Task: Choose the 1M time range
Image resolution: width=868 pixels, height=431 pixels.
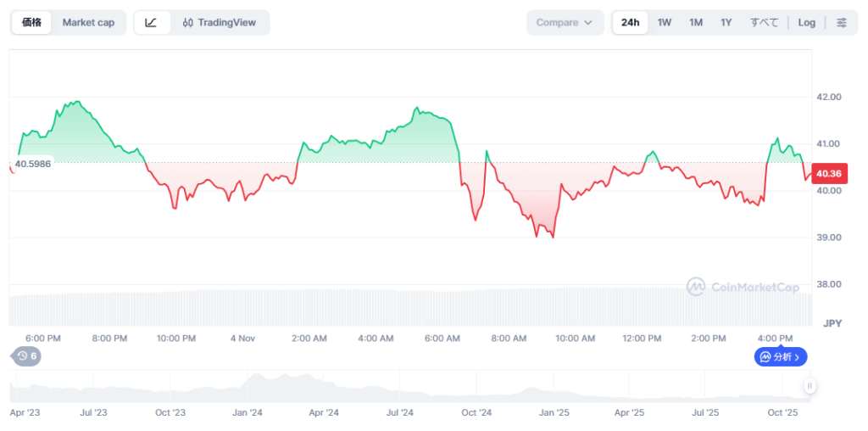Action: coord(695,23)
